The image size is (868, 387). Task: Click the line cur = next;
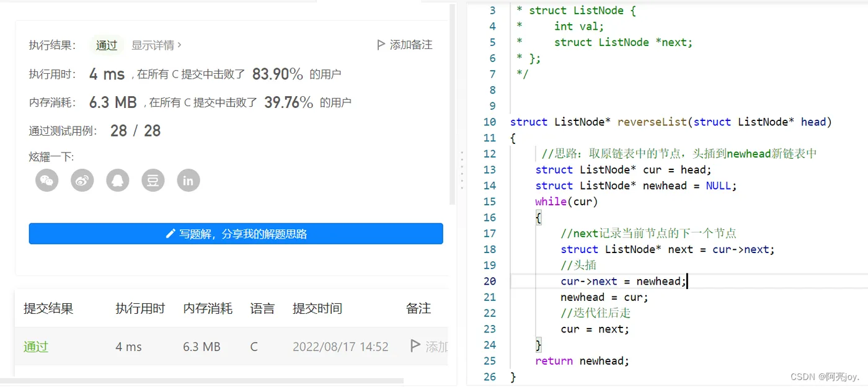pos(595,329)
